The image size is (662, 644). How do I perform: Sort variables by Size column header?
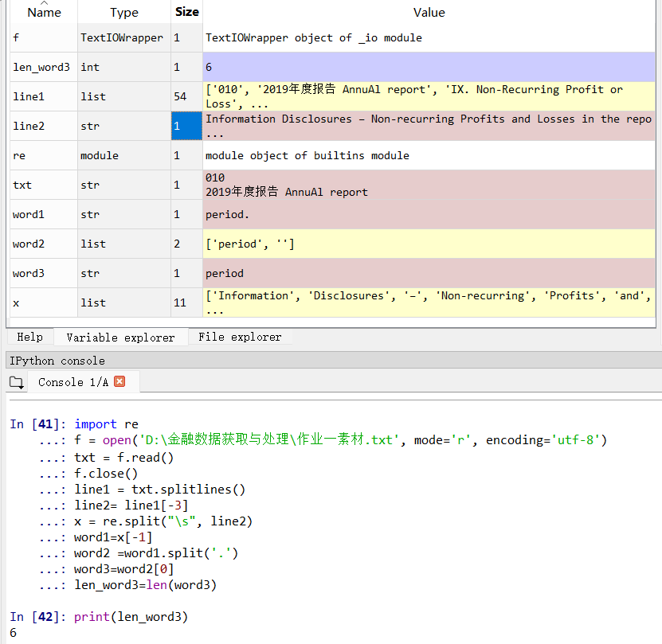[186, 12]
